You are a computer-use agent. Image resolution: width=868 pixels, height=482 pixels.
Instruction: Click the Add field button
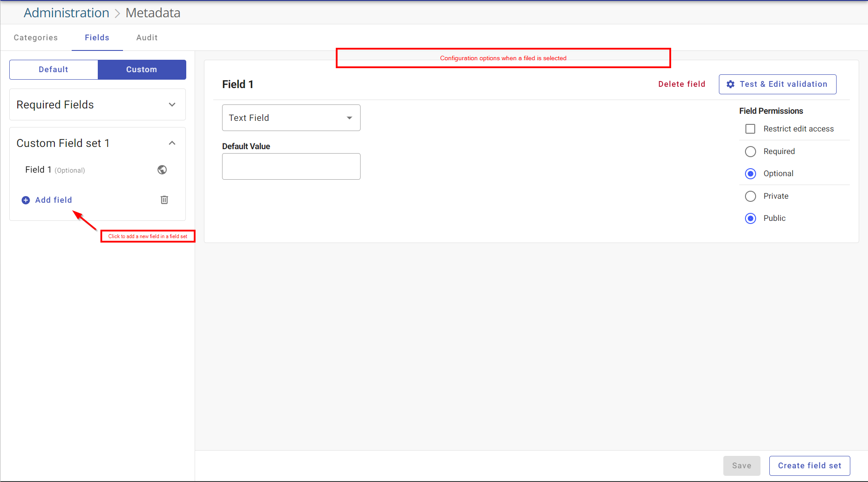(x=47, y=200)
